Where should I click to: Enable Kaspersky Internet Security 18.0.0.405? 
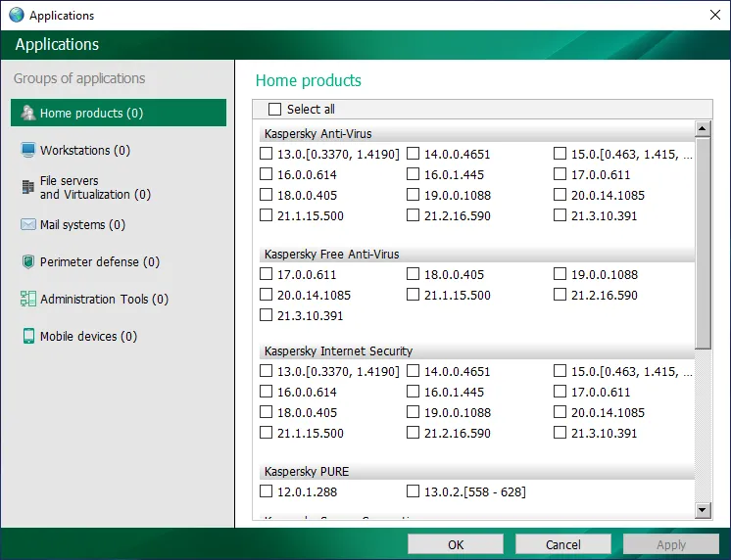click(266, 412)
